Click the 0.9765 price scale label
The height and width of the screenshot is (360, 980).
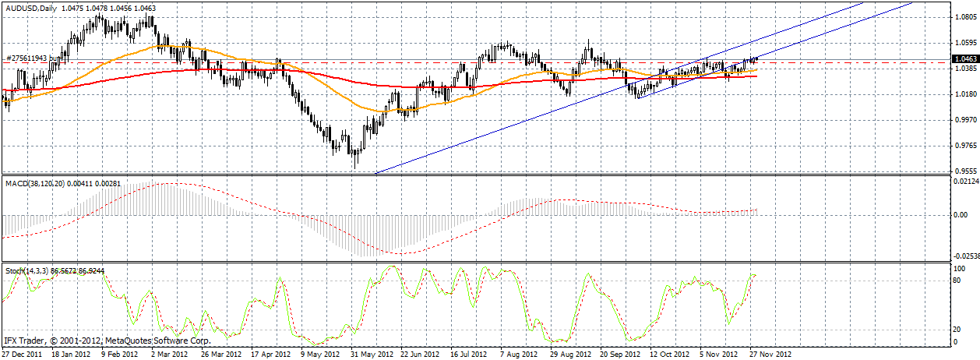click(966, 146)
